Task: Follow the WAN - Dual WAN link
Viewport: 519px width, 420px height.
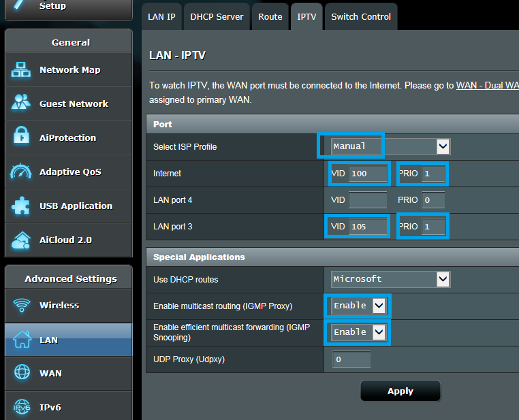Action: [488, 85]
